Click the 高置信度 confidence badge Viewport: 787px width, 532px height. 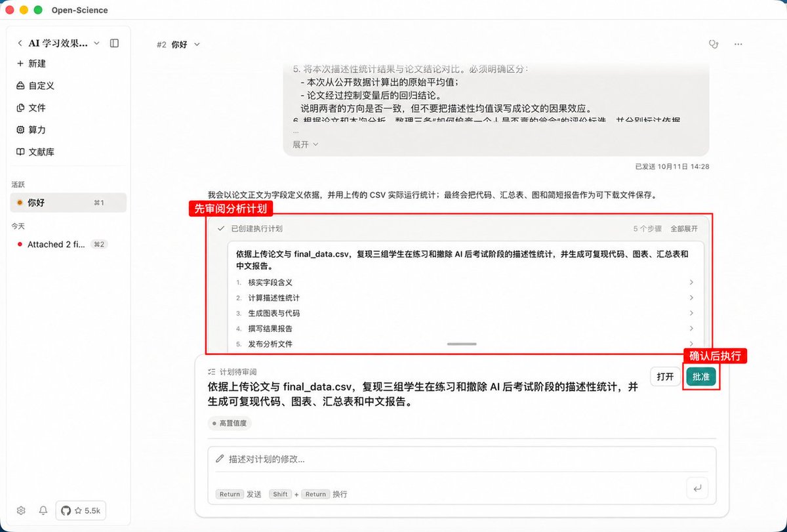tap(230, 423)
